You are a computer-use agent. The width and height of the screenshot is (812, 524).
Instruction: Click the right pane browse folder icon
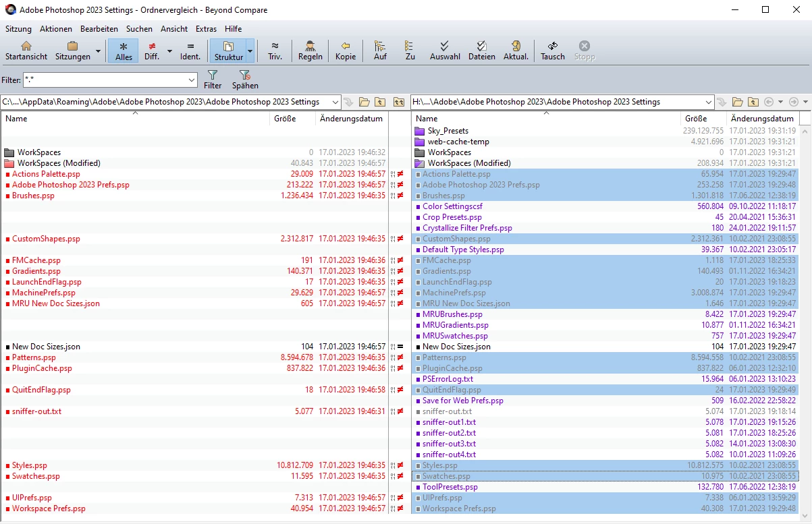click(738, 102)
